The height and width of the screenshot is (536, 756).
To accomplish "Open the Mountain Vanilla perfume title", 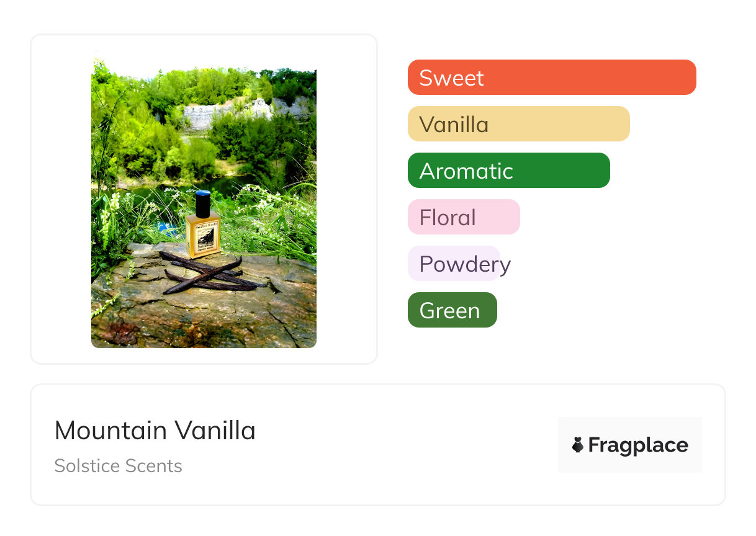I will point(155,431).
